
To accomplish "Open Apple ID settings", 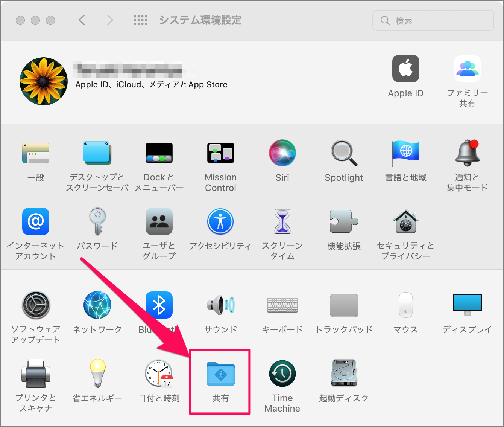I will [x=405, y=69].
